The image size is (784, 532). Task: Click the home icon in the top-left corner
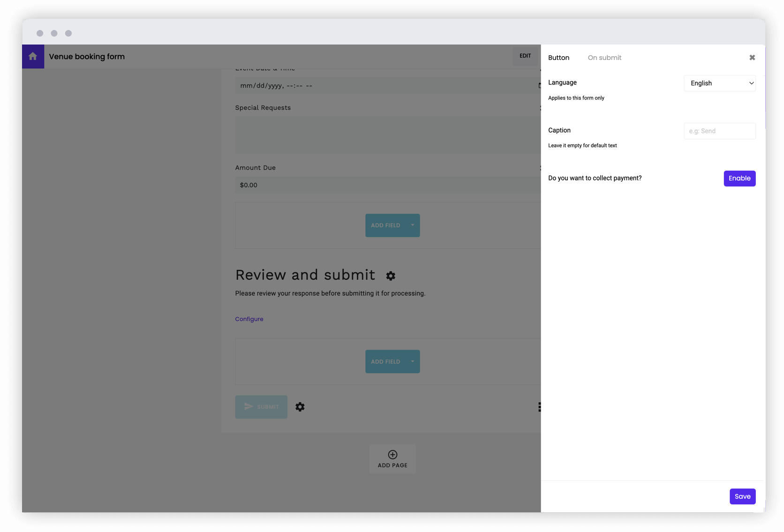pos(33,56)
